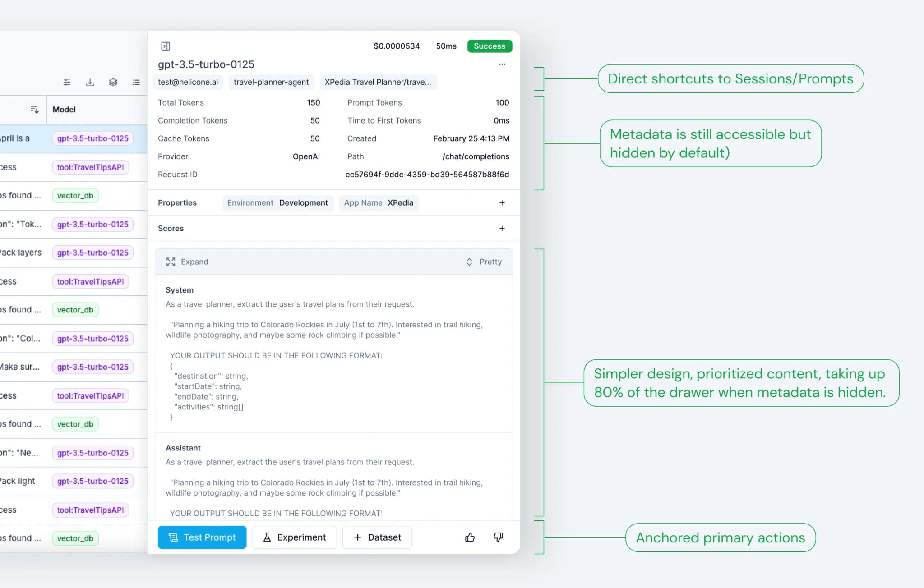Screen dimensions: 924x588
Task: Open the XPedia Travel Planner prompt shortcut
Action: tap(378, 82)
